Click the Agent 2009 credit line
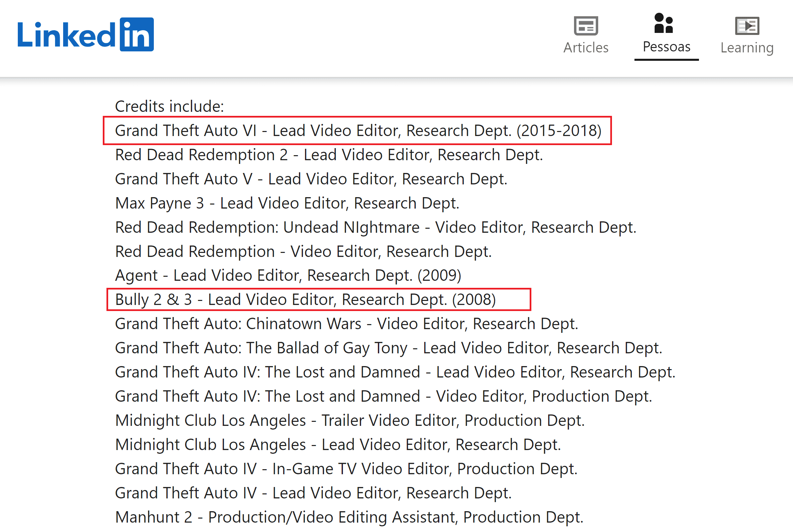This screenshot has height=532, width=793. pyautogui.click(x=288, y=275)
